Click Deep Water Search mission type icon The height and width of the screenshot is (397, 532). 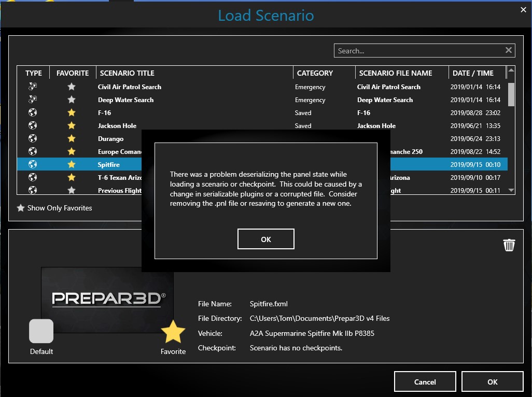(33, 100)
